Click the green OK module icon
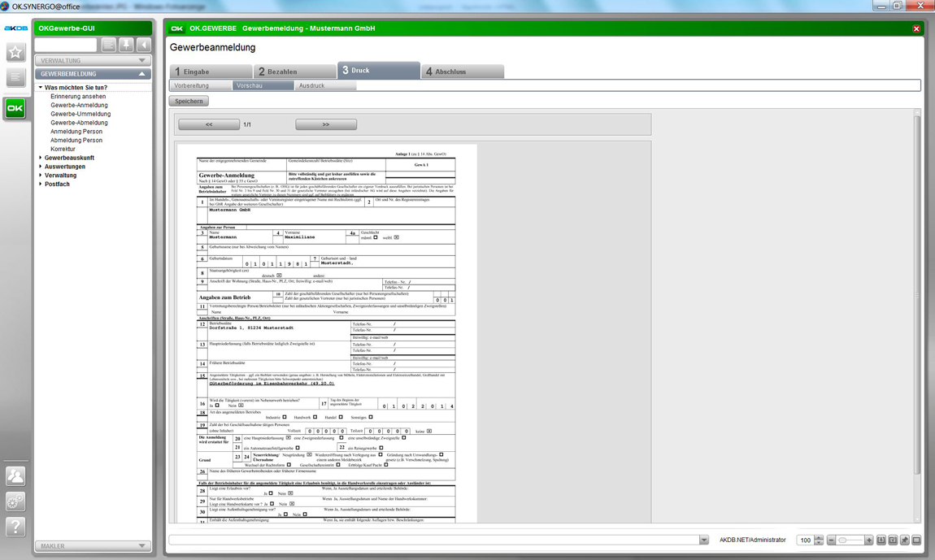Screen dimensions: 935x560 (15, 108)
